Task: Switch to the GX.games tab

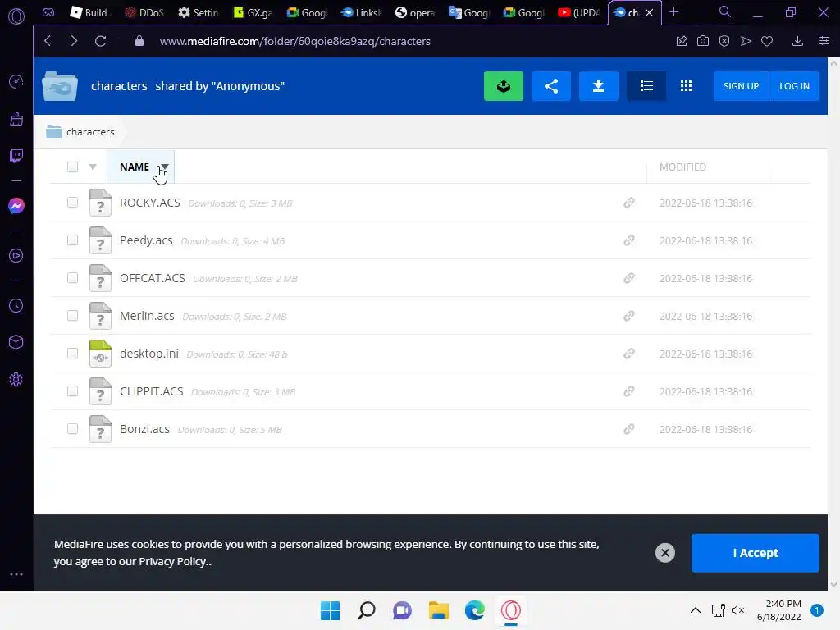Action: (x=253, y=12)
